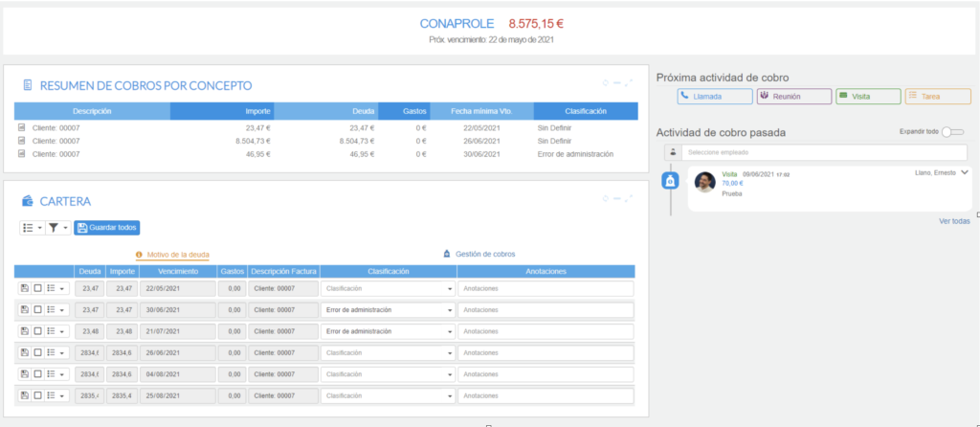Click the Anotaciones column header

pyautogui.click(x=546, y=271)
